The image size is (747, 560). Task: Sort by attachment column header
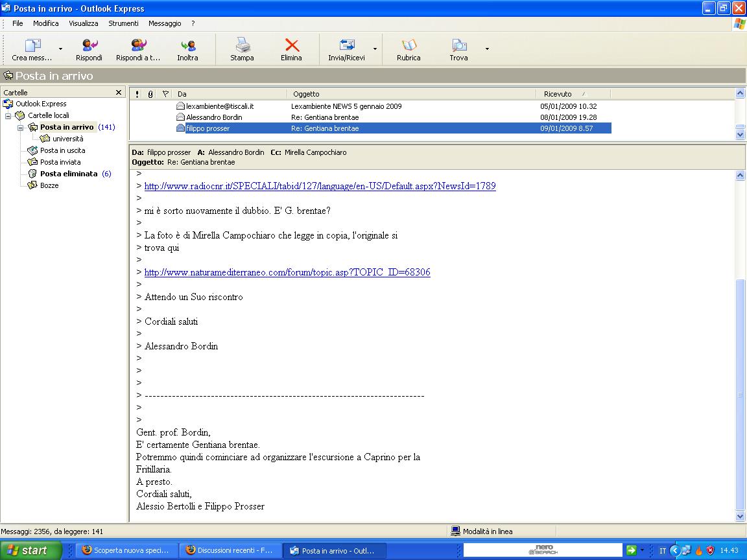tap(150, 94)
